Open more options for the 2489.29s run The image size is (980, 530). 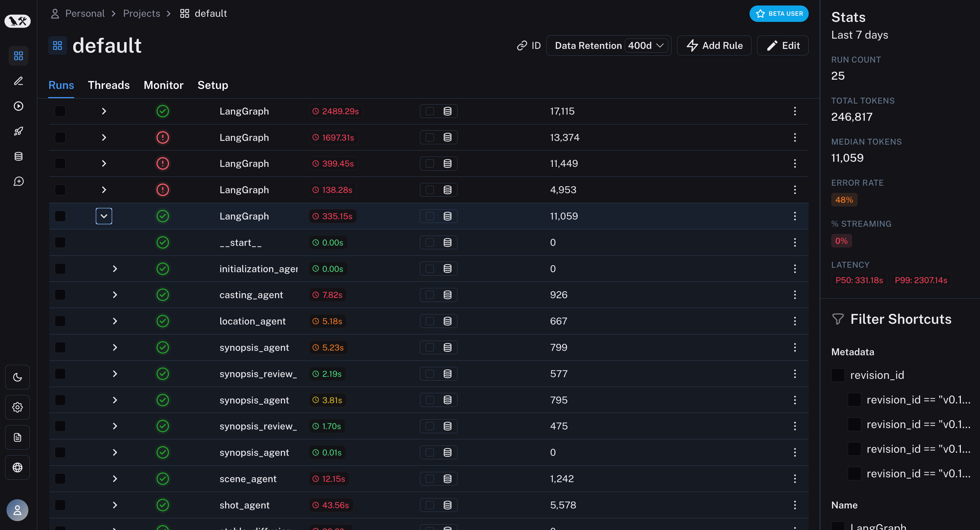pyautogui.click(x=795, y=111)
